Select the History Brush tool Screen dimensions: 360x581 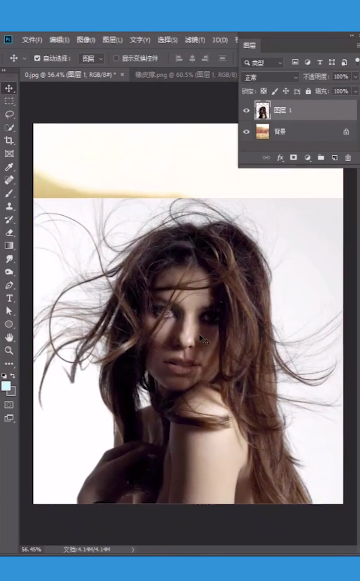click(9, 219)
